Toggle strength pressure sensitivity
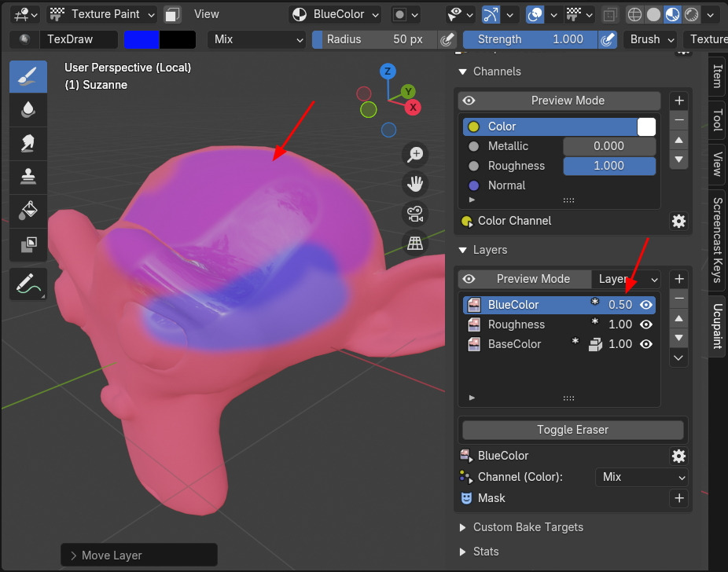This screenshot has height=572, width=728. click(607, 39)
